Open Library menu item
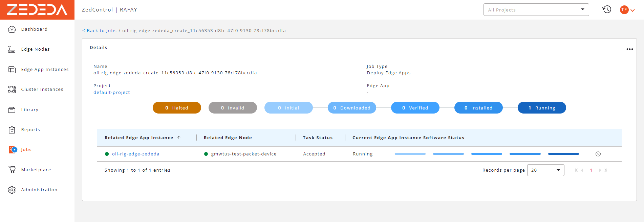 coord(29,110)
